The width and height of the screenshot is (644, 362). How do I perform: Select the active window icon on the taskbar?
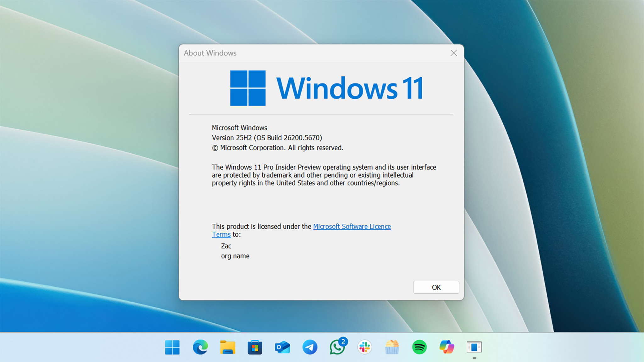point(475,347)
